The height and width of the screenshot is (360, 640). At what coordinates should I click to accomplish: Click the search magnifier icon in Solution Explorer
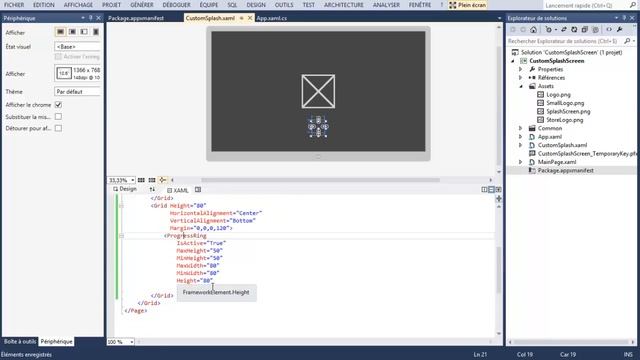point(627,41)
